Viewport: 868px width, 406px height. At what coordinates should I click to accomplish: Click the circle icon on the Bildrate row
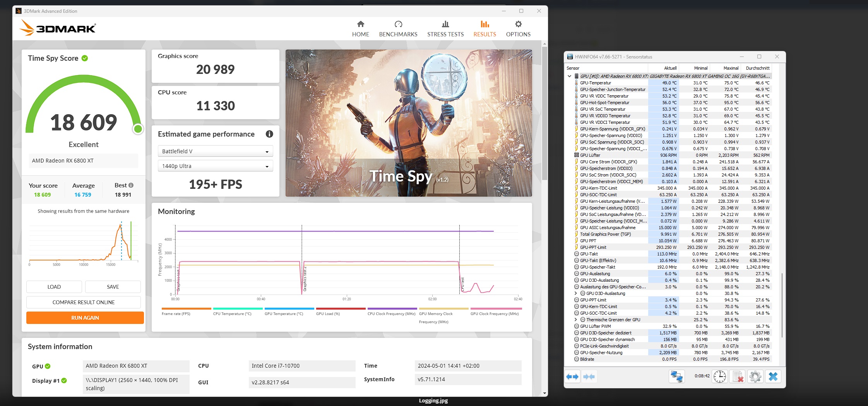tap(577, 359)
